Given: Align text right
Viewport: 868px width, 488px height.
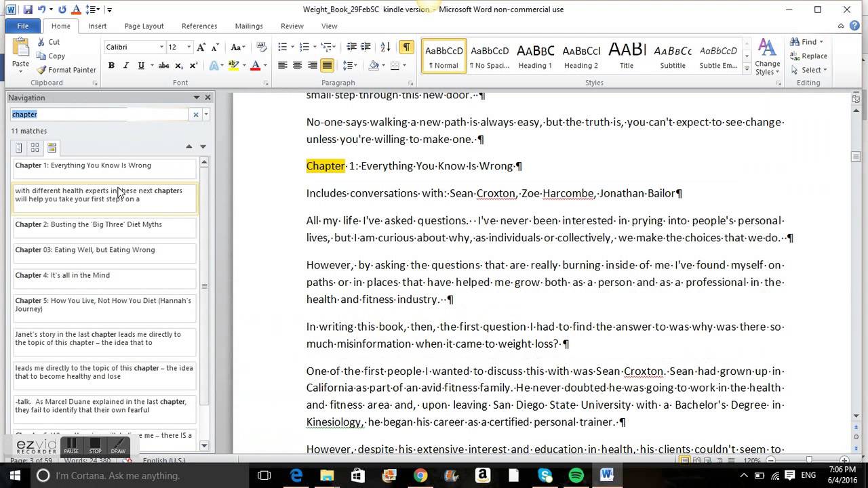Looking at the screenshot, I should [313, 66].
